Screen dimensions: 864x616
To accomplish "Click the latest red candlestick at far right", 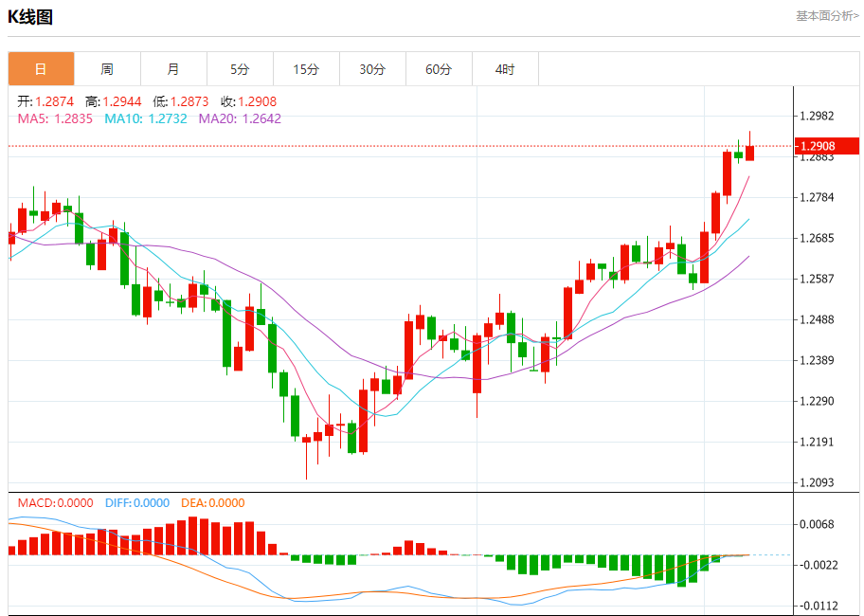I will 750,153.
